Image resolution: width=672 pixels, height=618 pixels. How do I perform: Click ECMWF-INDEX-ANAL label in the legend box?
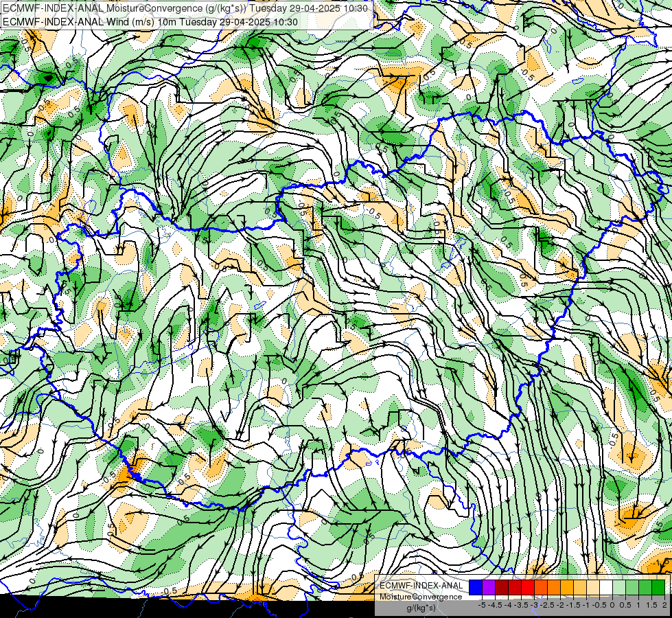point(421,586)
